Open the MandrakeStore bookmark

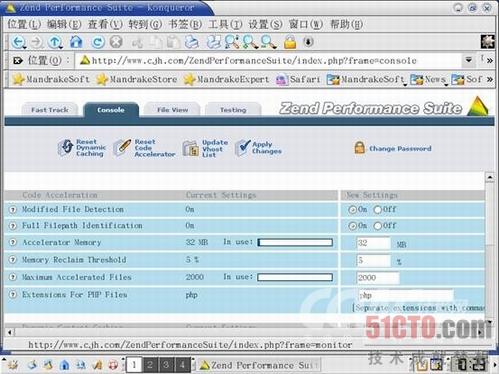tap(137, 79)
